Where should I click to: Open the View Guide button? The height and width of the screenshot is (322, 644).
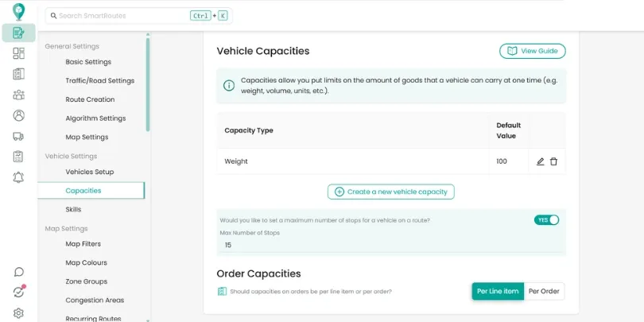(532, 51)
